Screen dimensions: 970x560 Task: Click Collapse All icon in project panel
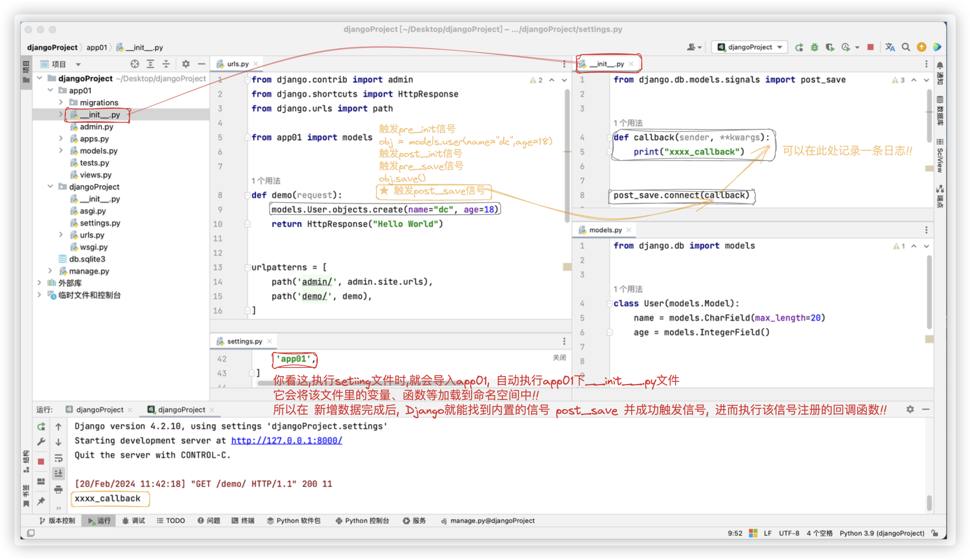click(x=166, y=64)
